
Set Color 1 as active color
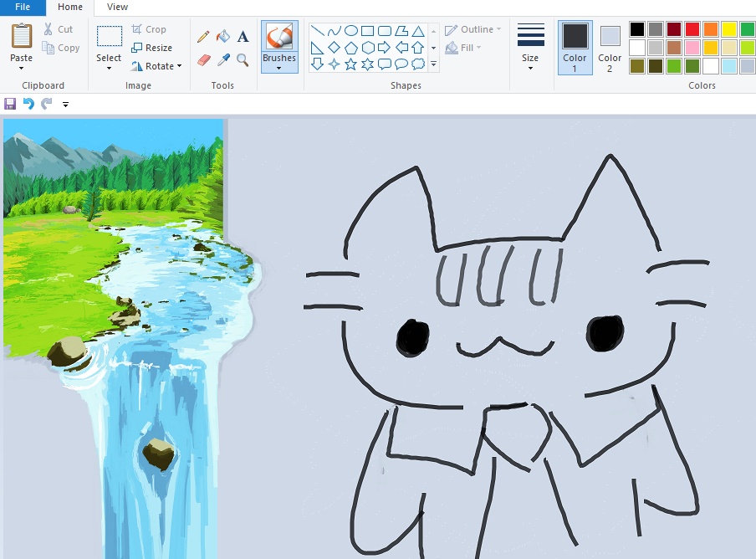(575, 47)
